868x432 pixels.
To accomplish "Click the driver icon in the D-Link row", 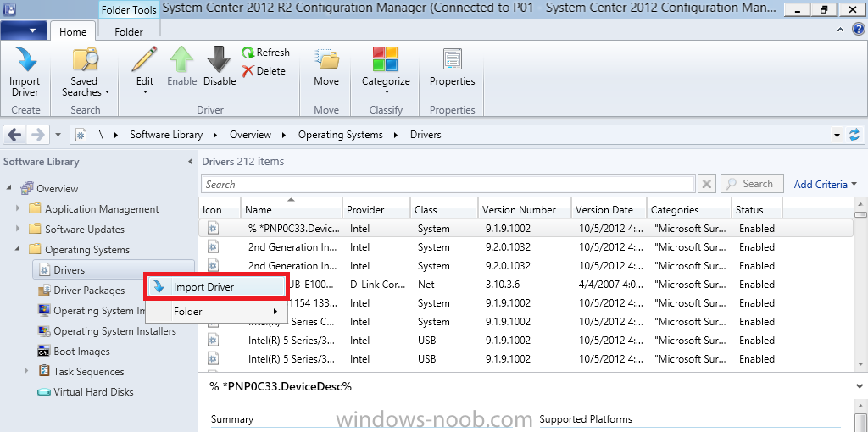I will 214,285.
